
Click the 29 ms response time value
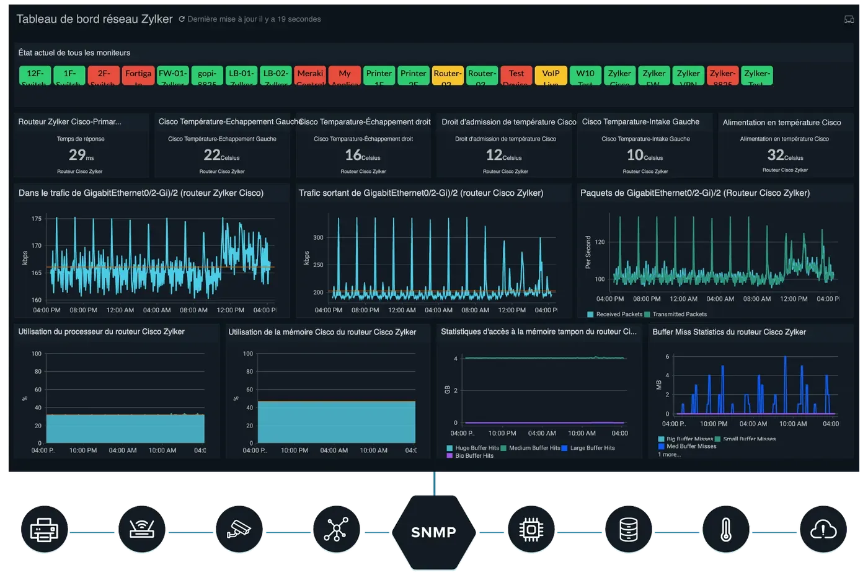pyautogui.click(x=81, y=155)
